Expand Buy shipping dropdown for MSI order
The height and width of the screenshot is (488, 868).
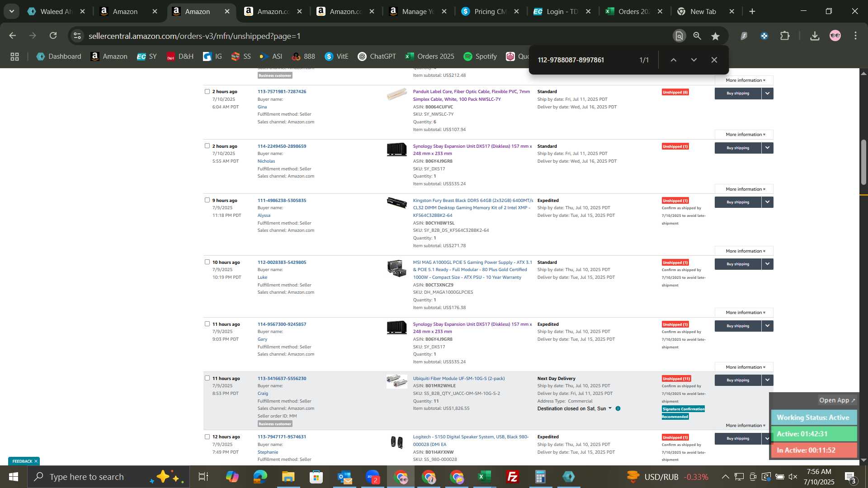tap(767, 264)
